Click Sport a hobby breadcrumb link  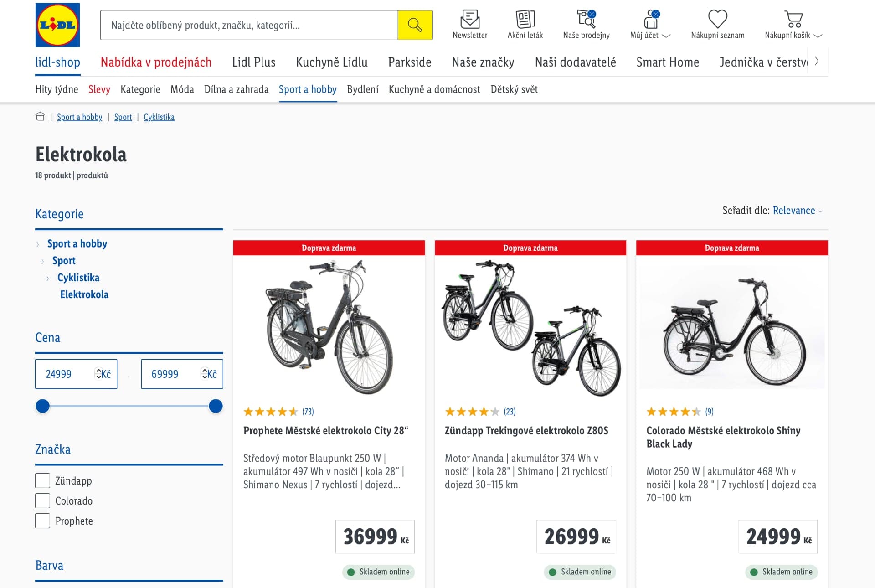(x=79, y=117)
